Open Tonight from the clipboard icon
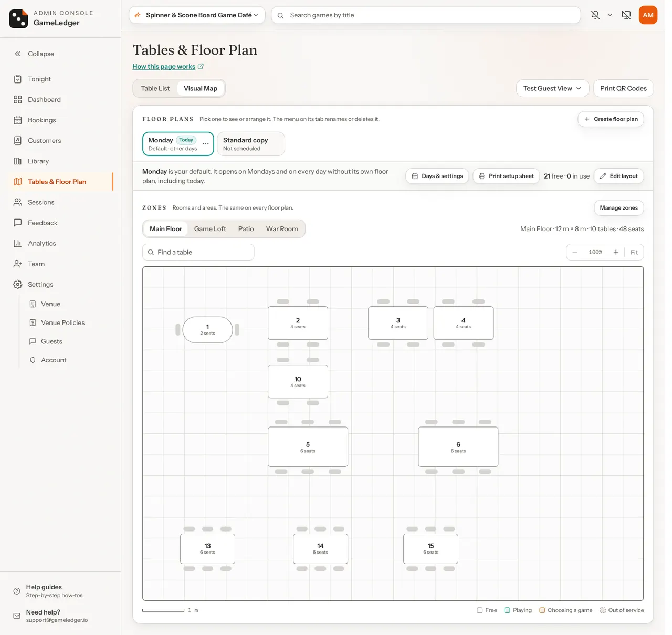Viewport: 672px width, 635px height. (18, 79)
